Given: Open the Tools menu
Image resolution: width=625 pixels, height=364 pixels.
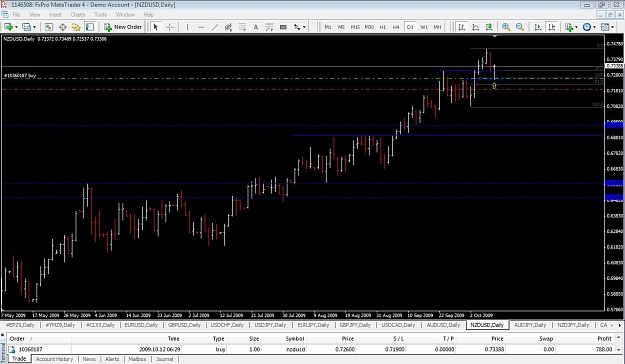Looking at the screenshot, I should (x=100, y=14).
